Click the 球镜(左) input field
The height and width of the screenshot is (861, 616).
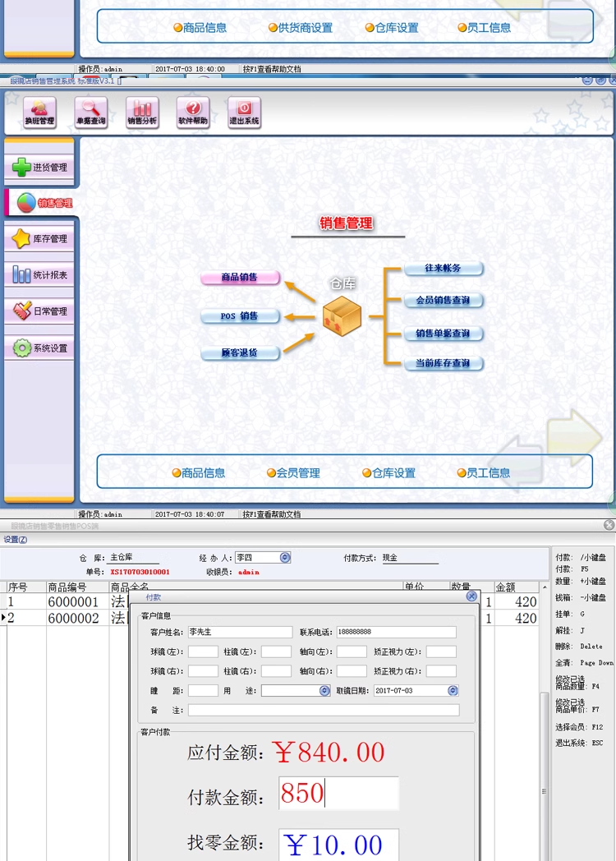pyautogui.click(x=203, y=652)
